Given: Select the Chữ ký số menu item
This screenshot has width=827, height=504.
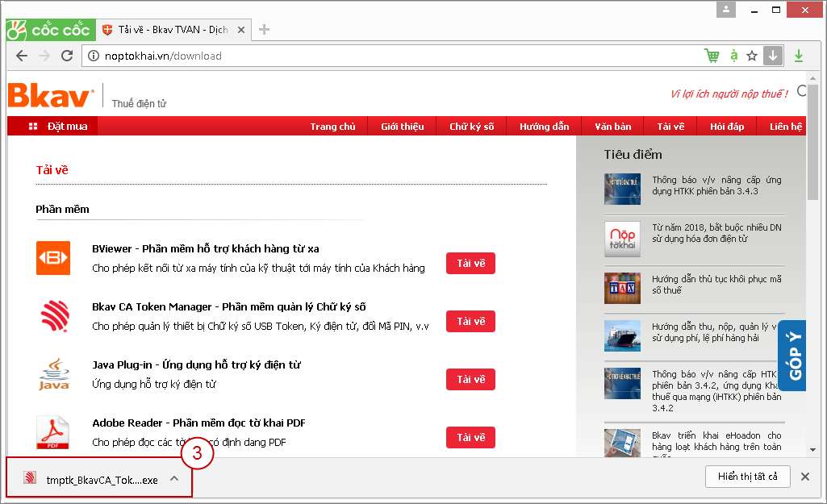Looking at the screenshot, I should click(471, 127).
